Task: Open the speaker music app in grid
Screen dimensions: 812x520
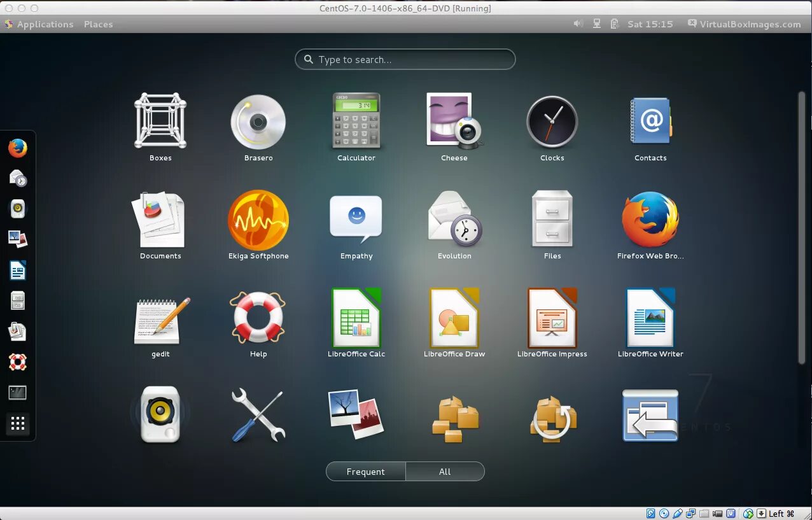Action: point(160,415)
